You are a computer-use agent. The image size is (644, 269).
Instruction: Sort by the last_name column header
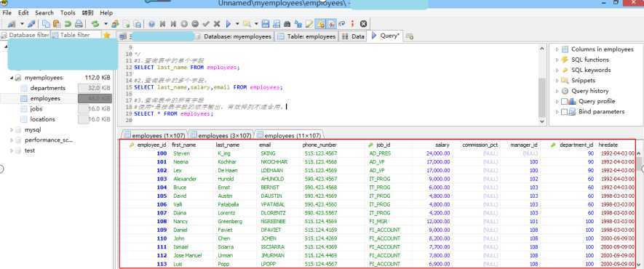(x=228, y=145)
